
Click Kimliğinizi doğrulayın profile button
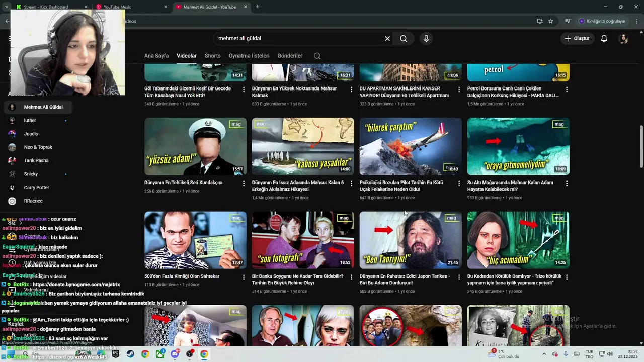pos(602,21)
